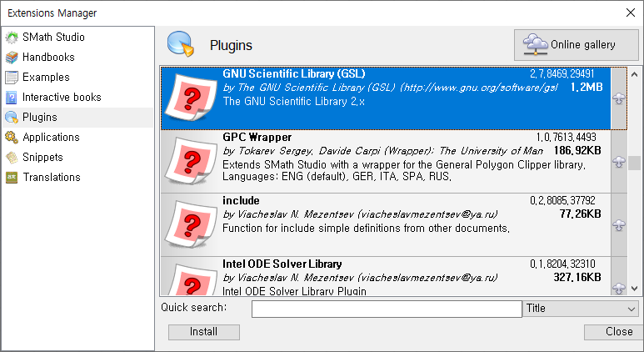Close the Extensions Manager window
644x352 pixels.
pyautogui.click(x=631, y=13)
